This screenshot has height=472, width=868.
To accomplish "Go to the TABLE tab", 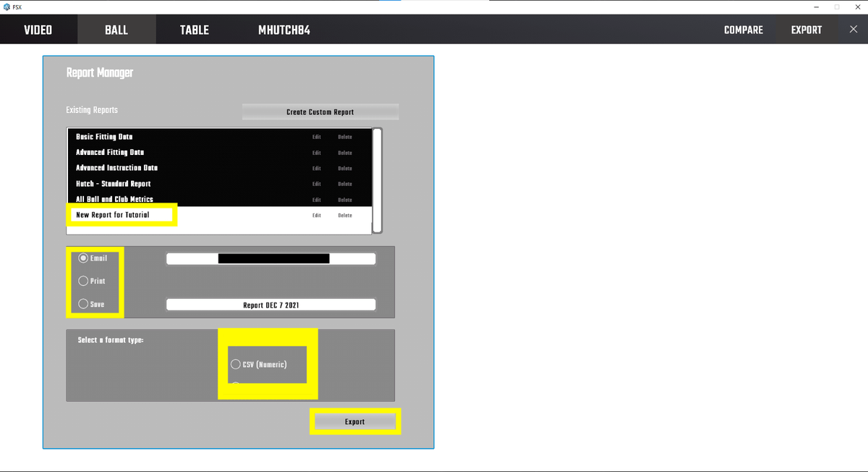I will pos(194,30).
